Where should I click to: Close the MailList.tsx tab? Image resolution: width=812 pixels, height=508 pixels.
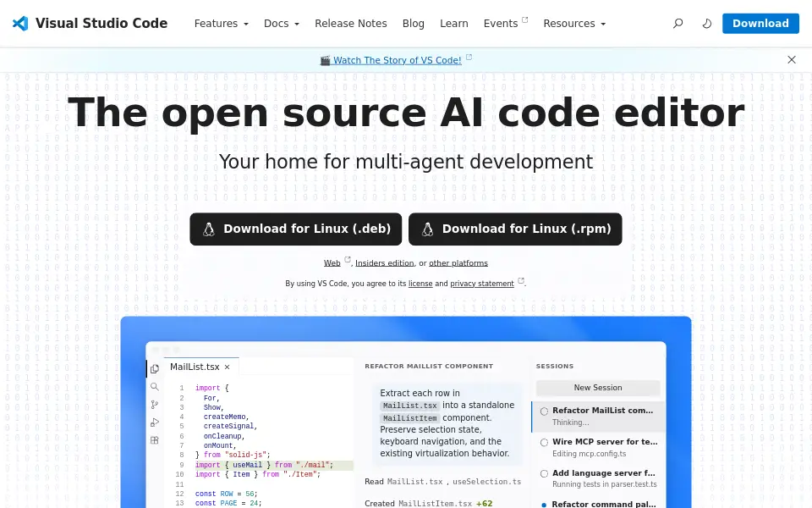point(227,367)
